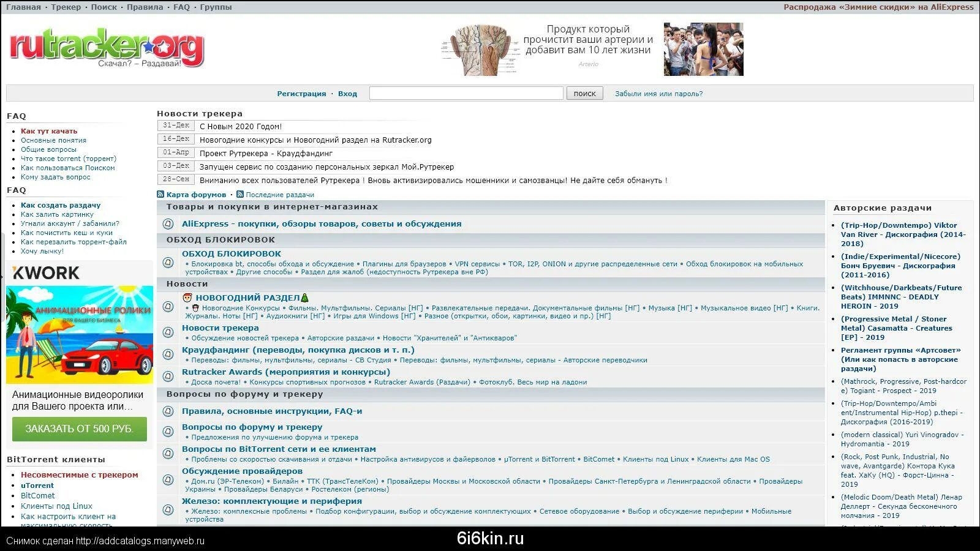Click the Регистрация link
The image size is (980, 551).
point(301,94)
